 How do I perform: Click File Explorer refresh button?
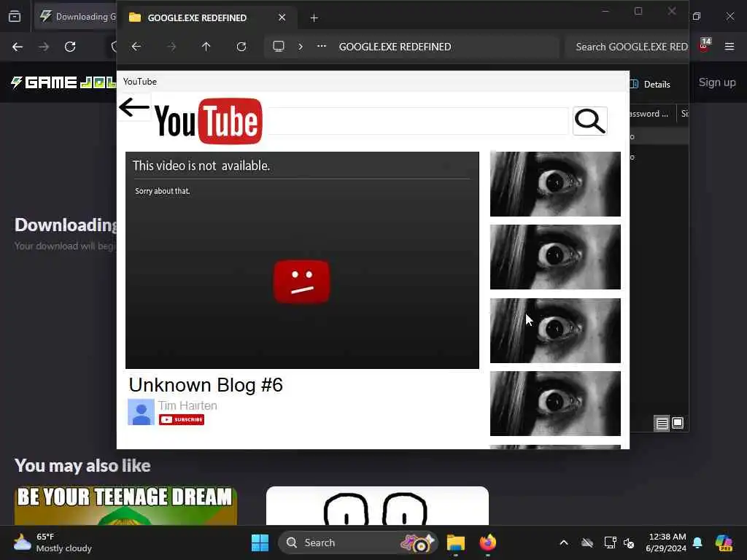coord(241,47)
